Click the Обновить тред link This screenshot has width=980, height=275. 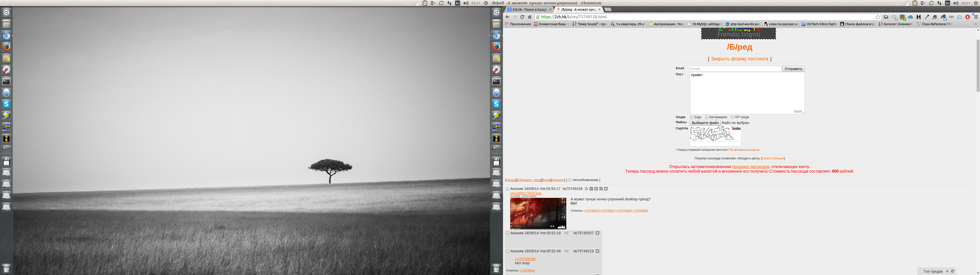pos(529,180)
